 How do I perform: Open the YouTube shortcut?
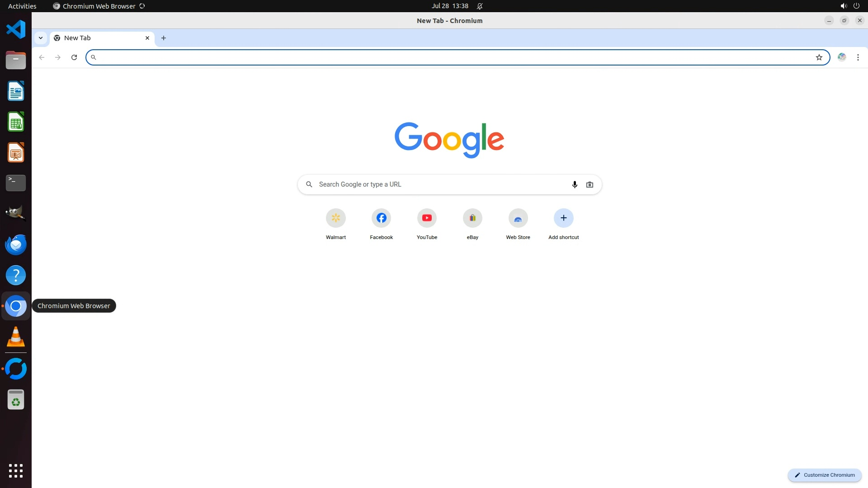pyautogui.click(x=427, y=218)
